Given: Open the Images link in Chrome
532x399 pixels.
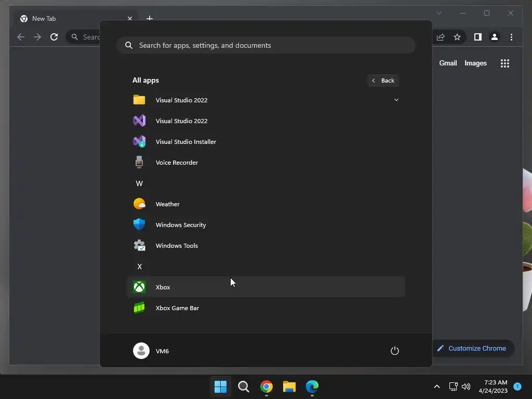Looking at the screenshot, I should coord(475,63).
